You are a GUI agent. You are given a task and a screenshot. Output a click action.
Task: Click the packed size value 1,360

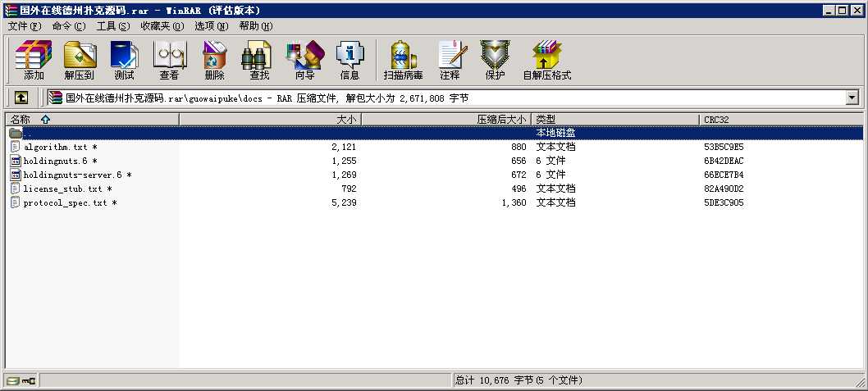pyautogui.click(x=514, y=202)
